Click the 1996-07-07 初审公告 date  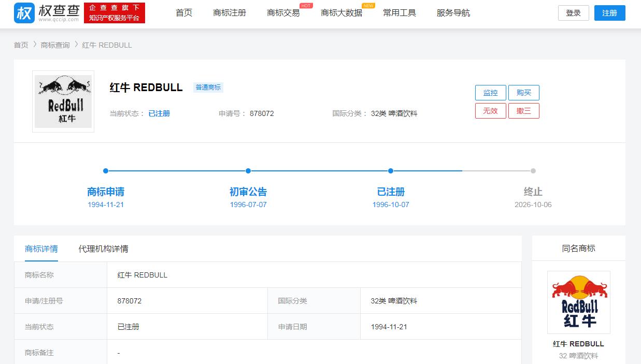pyautogui.click(x=248, y=205)
